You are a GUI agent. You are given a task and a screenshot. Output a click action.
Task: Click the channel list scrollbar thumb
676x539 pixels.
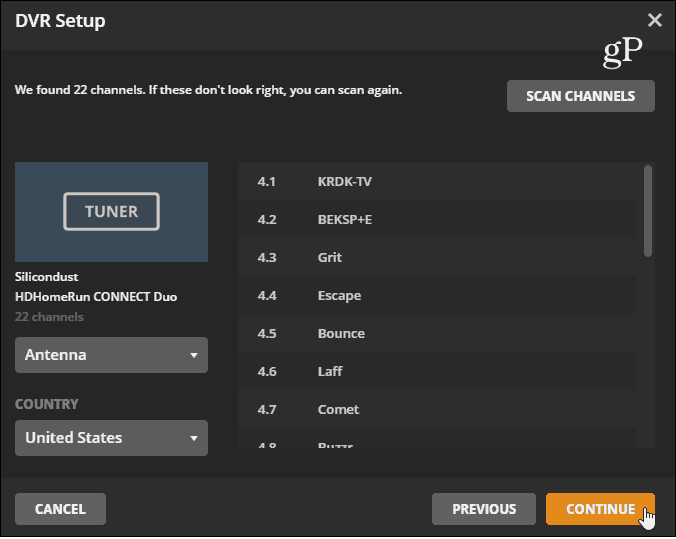(x=648, y=211)
